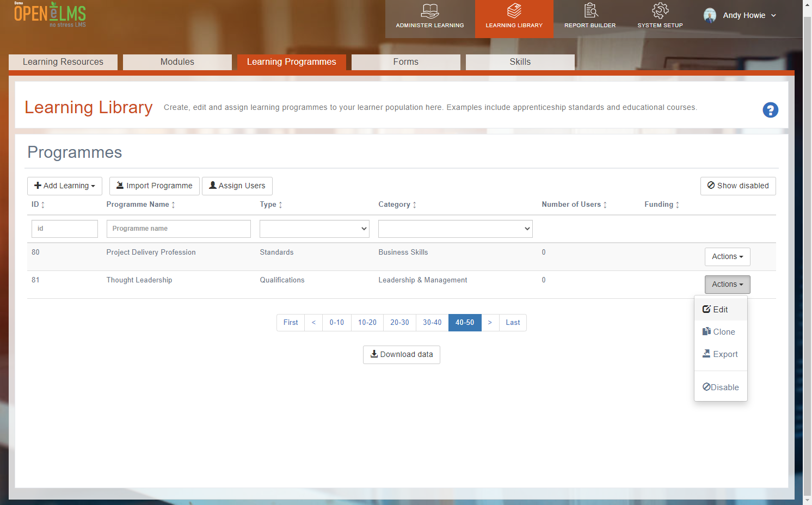The width and height of the screenshot is (812, 505).
Task: Click Download data button
Action: click(x=402, y=355)
